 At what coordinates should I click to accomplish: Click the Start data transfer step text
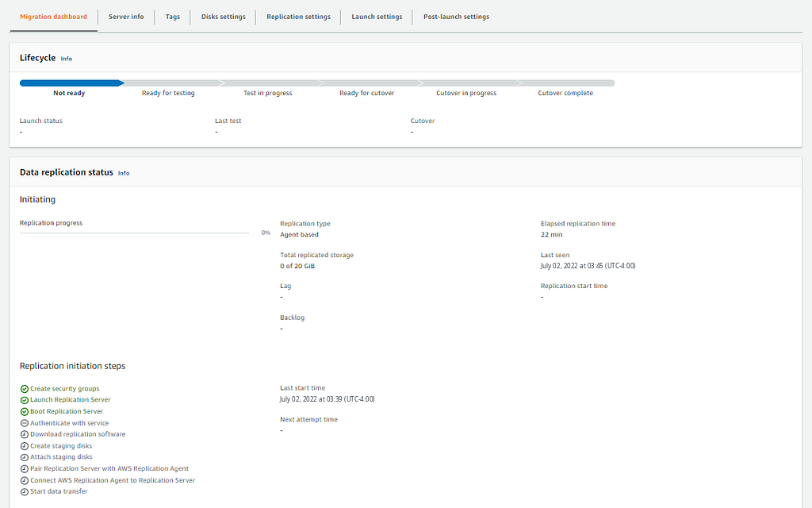pos(59,491)
